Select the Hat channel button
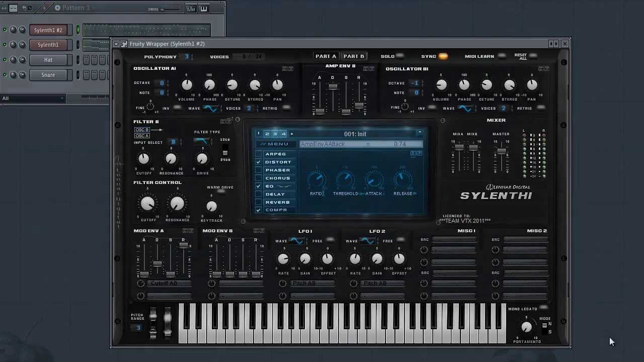The width and height of the screenshot is (644, 362). (x=48, y=60)
